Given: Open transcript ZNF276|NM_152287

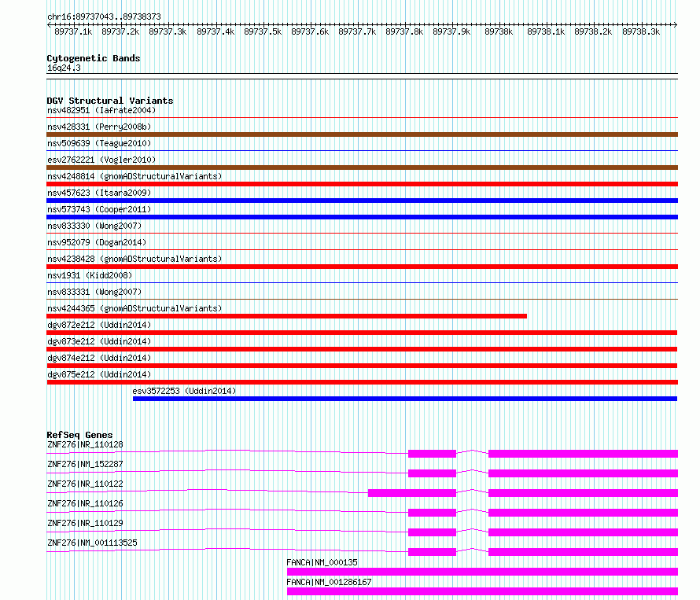Looking at the screenshot, I should click(85, 464).
